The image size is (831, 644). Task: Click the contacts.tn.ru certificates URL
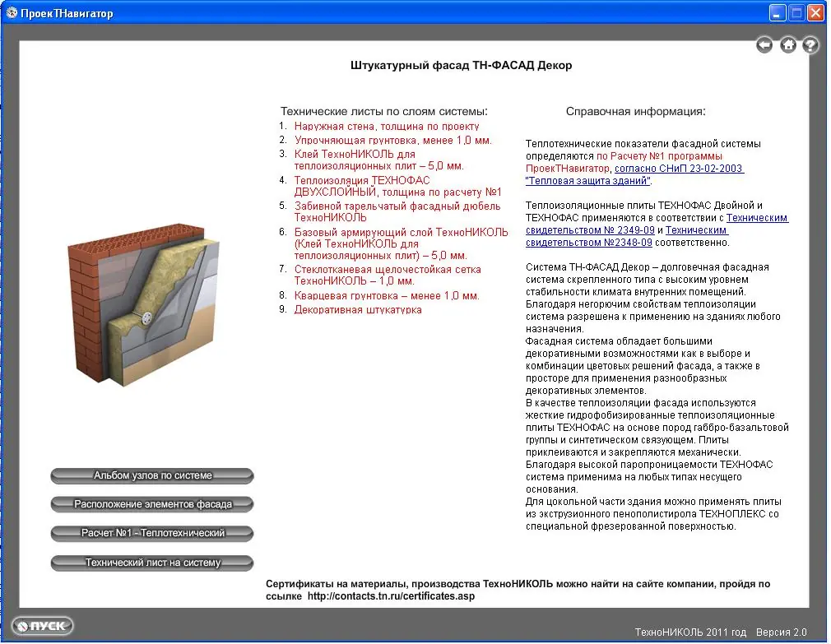pyautogui.click(x=391, y=596)
